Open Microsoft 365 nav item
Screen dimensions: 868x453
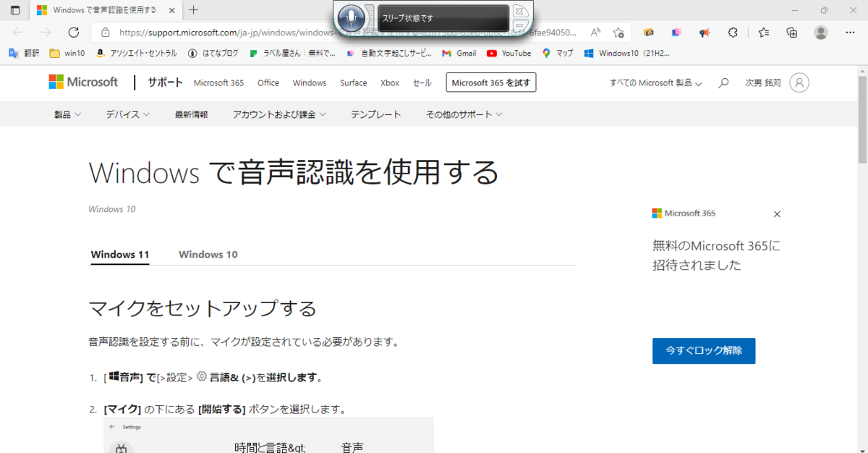coord(218,83)
